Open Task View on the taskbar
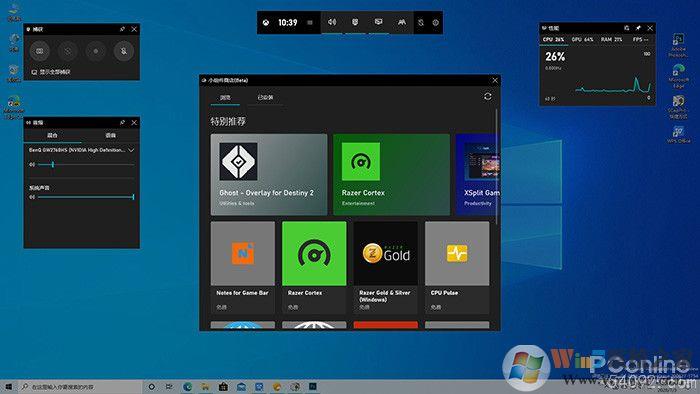700x394 pixels. pos(169,387)
